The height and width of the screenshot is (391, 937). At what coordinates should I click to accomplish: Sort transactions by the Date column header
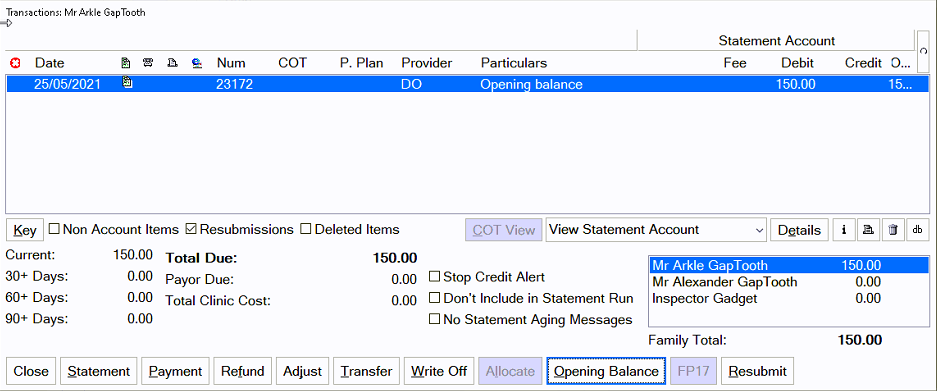(50, 63)
